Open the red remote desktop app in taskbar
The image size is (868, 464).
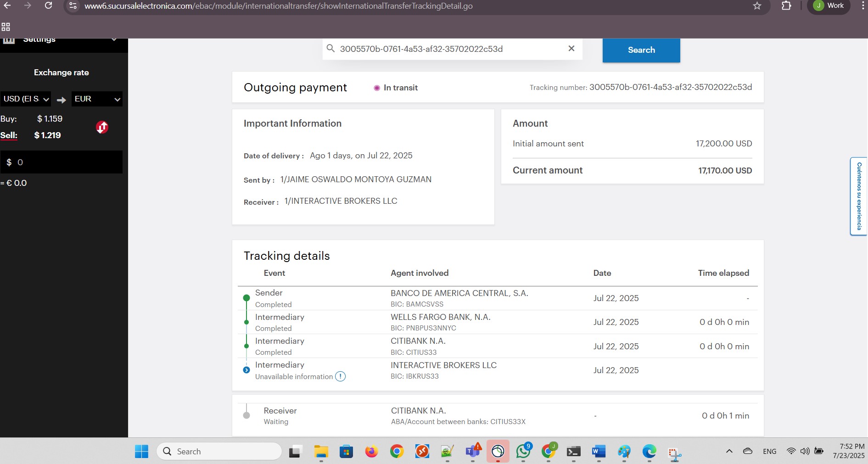422,452
